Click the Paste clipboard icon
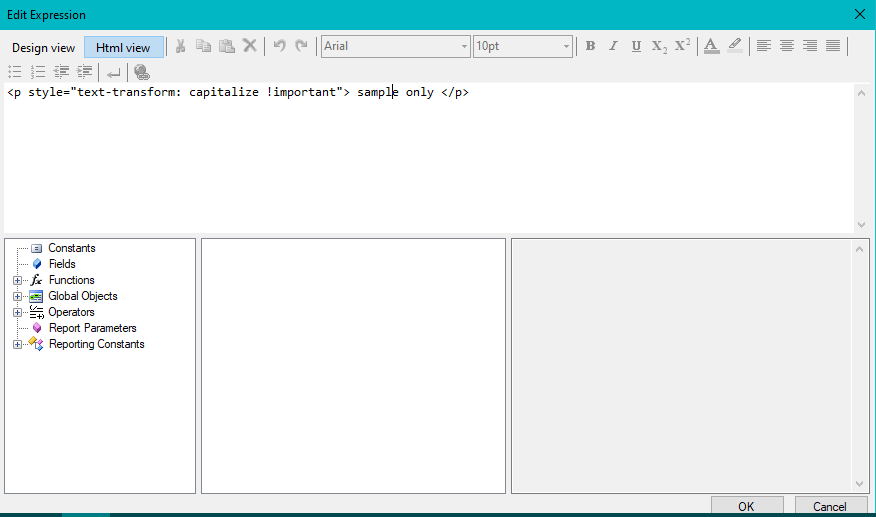This screenshot has width=876, height=517. pos(226,46)
